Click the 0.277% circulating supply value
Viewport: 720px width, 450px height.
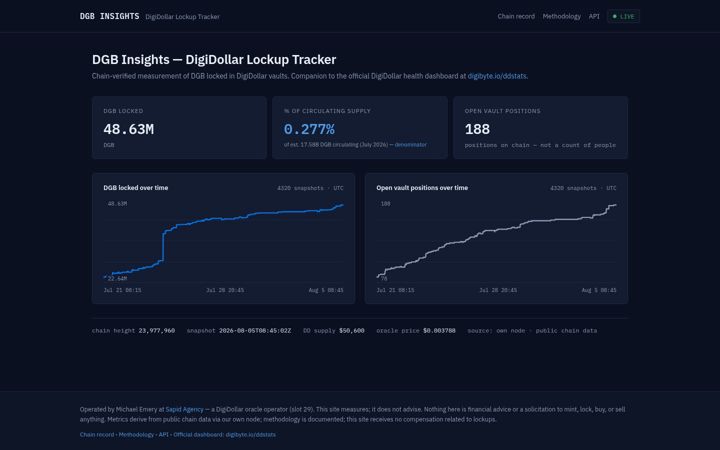(309, 129)
